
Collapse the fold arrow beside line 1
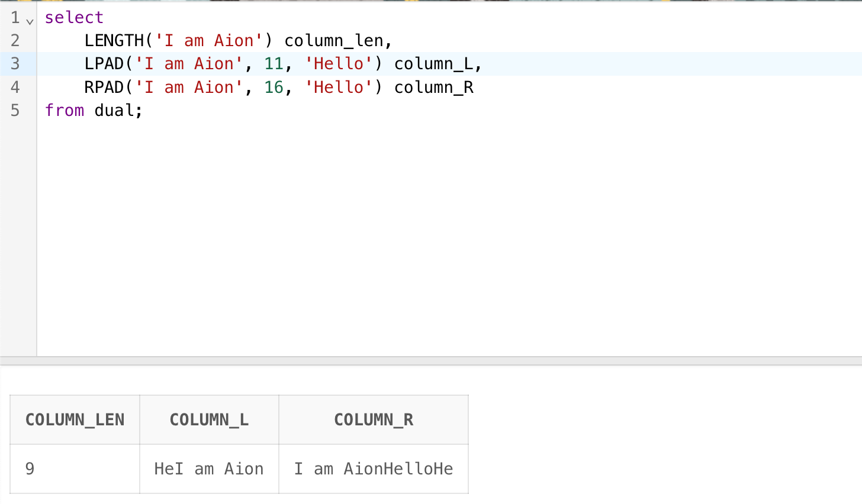30,21
